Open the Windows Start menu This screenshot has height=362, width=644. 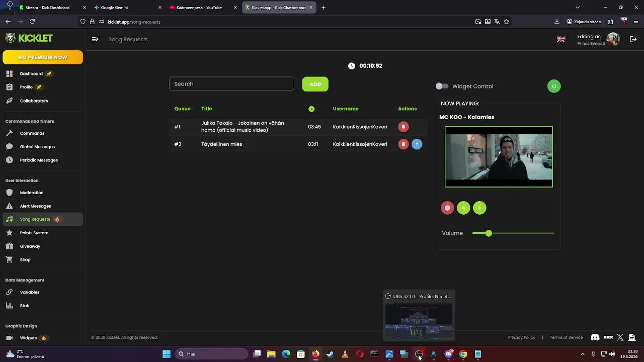(167, 354)
